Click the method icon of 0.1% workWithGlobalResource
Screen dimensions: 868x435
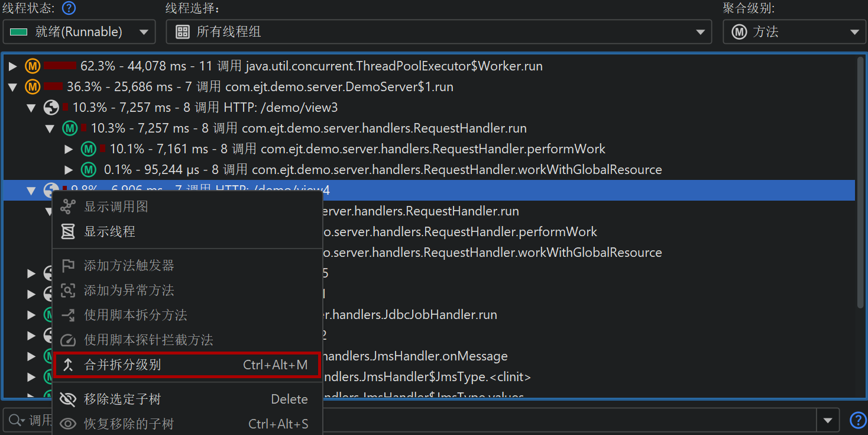pos(89,170)
